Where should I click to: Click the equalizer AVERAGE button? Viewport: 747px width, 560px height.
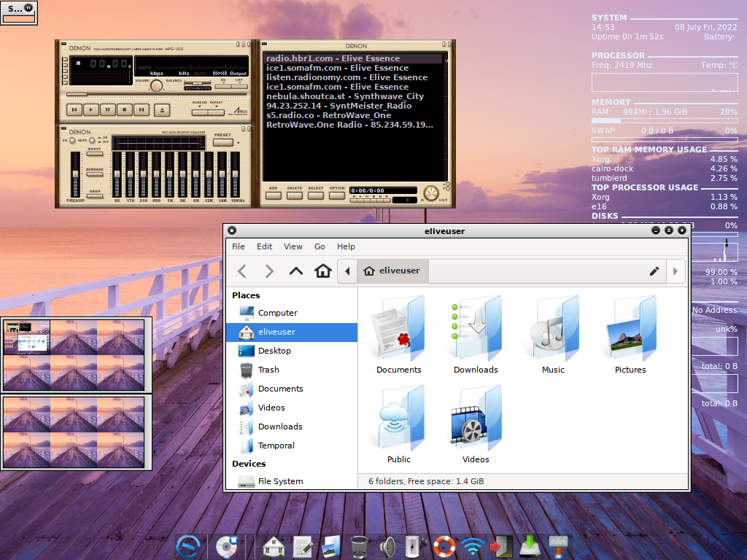click(x=95, y=174)
